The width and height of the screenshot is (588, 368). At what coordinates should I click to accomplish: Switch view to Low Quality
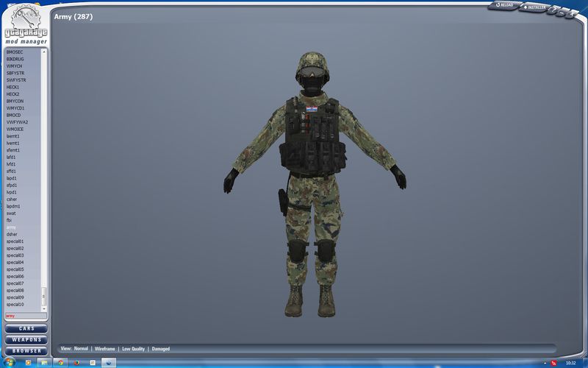click(x=133, y=349)
